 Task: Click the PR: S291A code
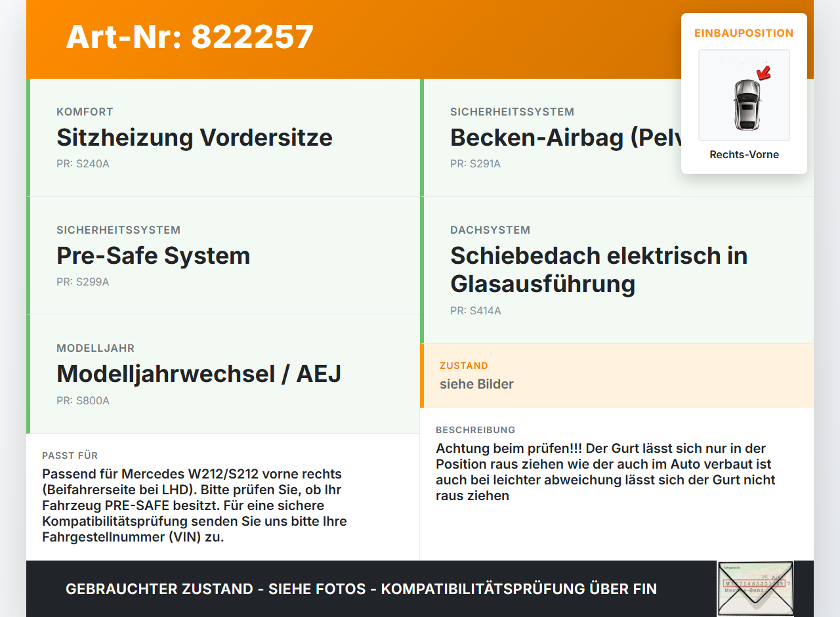(475, 164)
